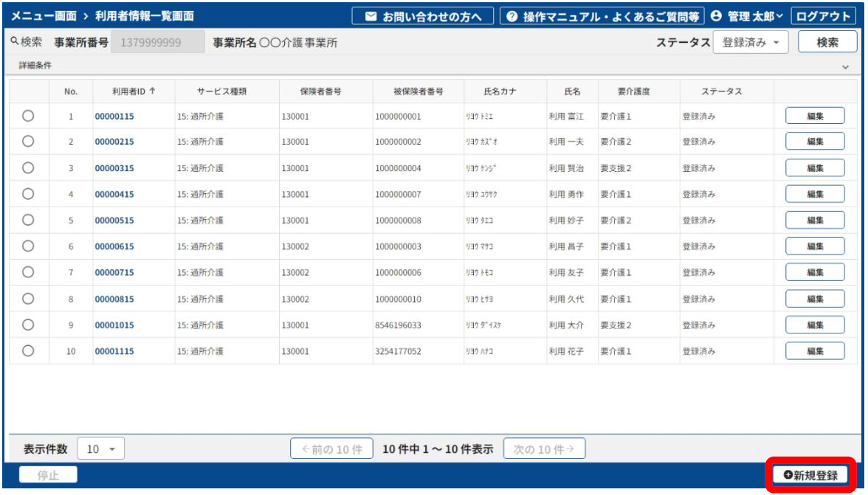The width and height of the screenshot is (868, 495).
Task: Select radio button for user 00001115
Action: click(x=28, y=350)
